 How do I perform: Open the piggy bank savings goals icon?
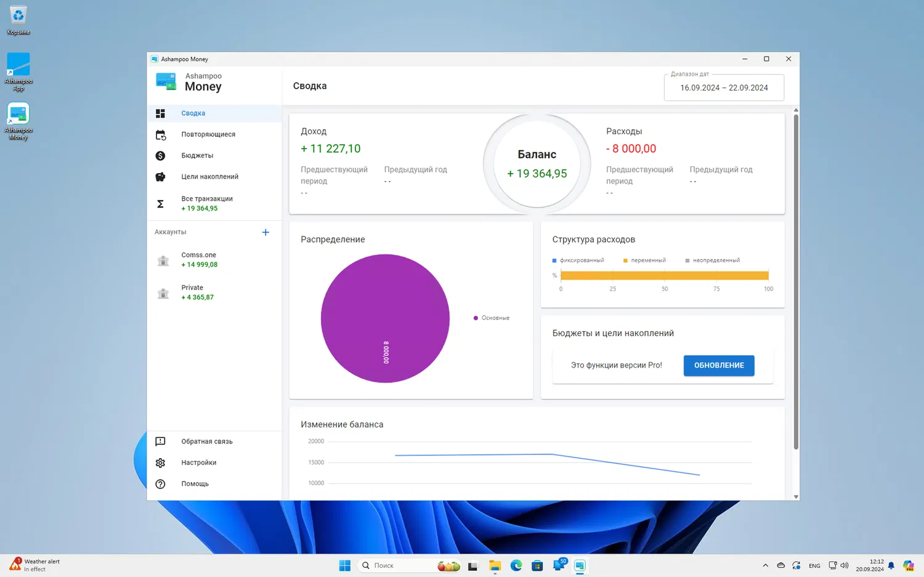coord(160,177)
